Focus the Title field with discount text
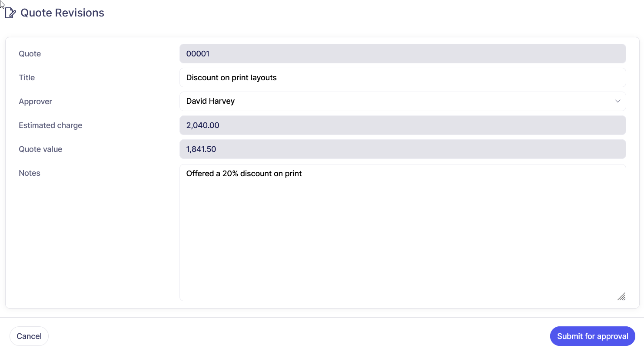Viewport: 644px width, 355px height. (402, 78)
